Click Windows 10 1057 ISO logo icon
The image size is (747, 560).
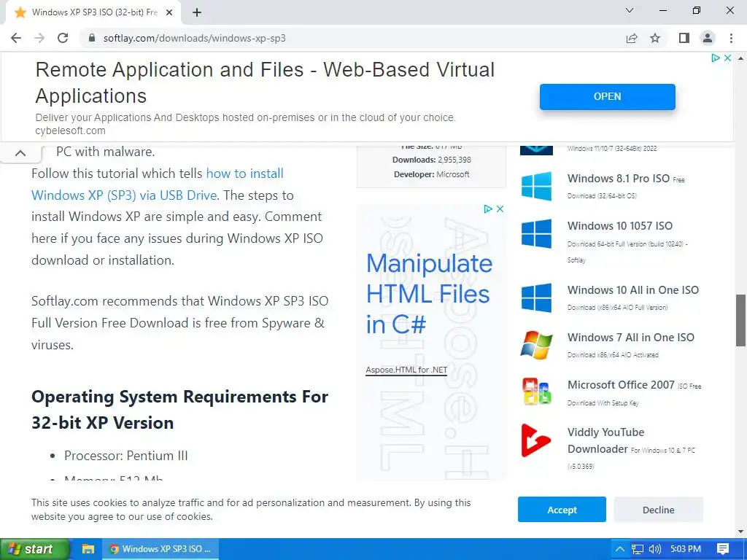pyautogui.click(x=536, y=233)
